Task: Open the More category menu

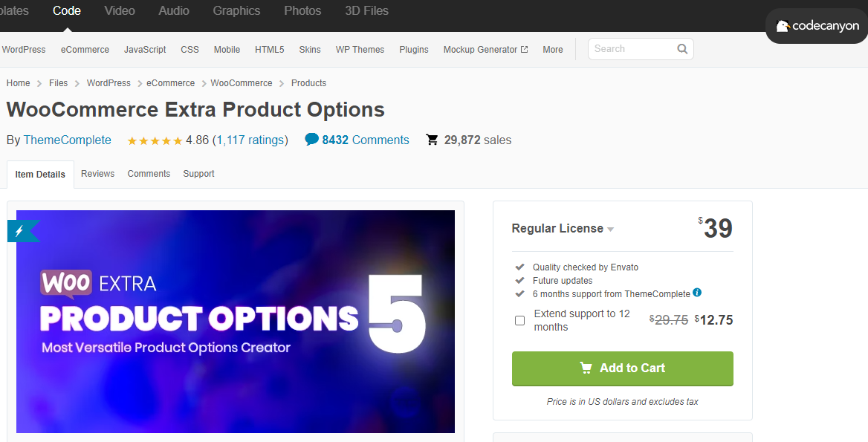Action: (552, 49)
